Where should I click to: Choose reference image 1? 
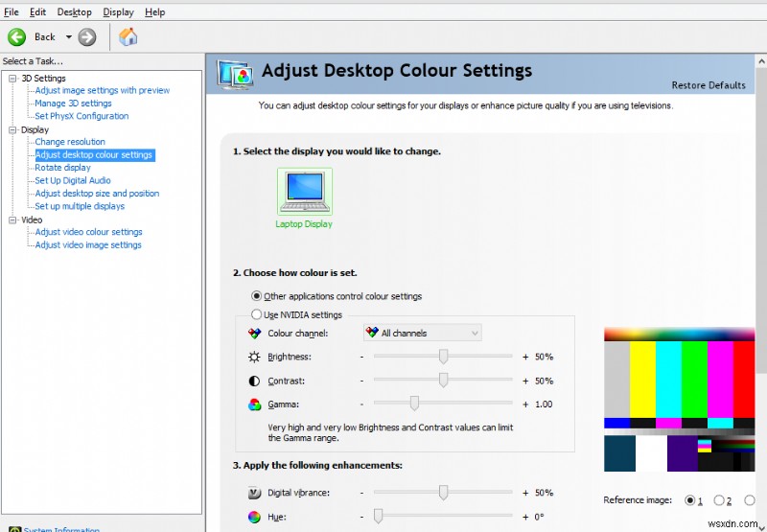pos(689,500)
